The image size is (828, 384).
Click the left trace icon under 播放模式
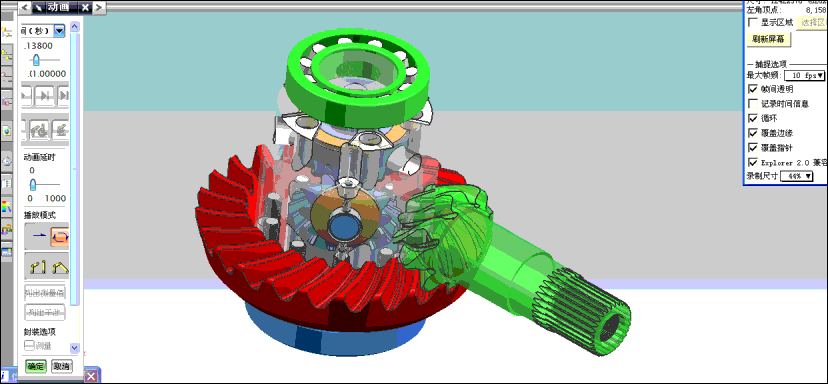[37, 267]
